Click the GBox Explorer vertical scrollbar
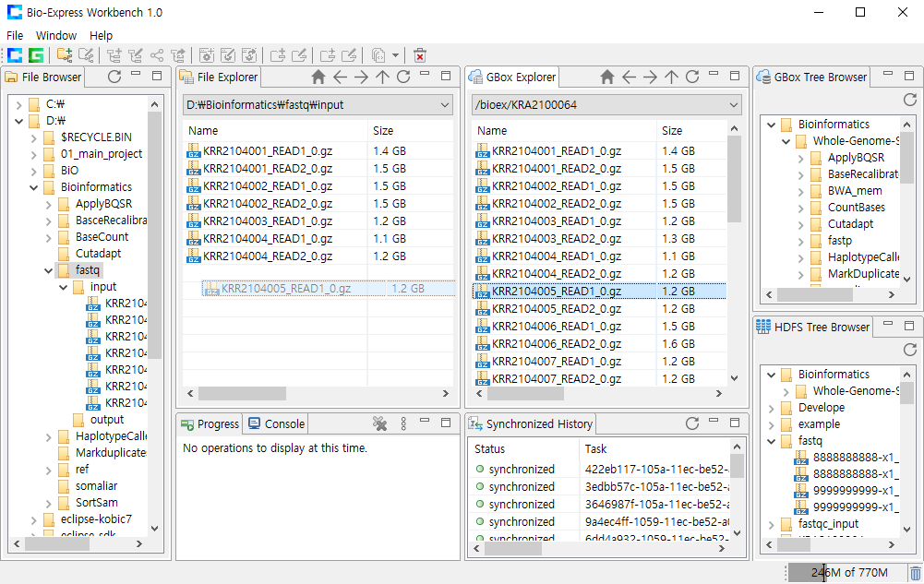The width and height of the screenshot is (924, 584). 734,179
